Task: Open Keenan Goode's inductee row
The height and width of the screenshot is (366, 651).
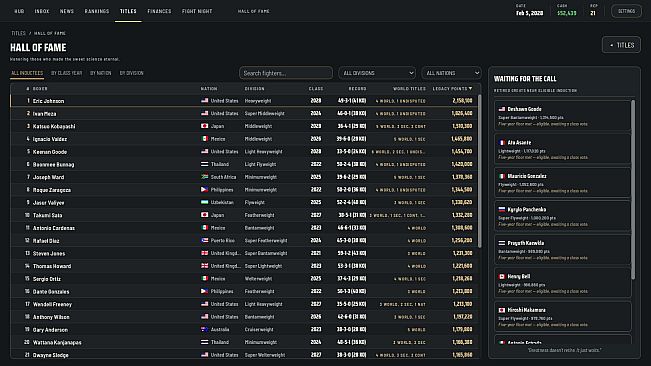Action: tap(244, 151)
